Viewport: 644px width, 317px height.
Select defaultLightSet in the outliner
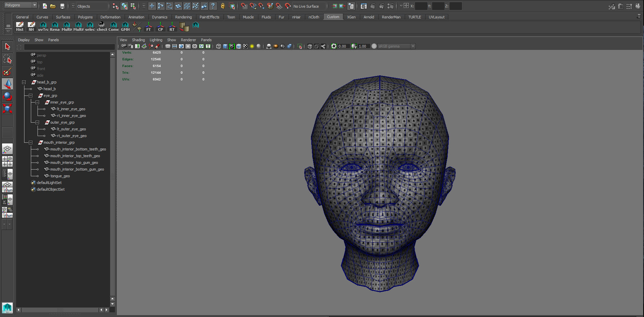pos(49,183)
